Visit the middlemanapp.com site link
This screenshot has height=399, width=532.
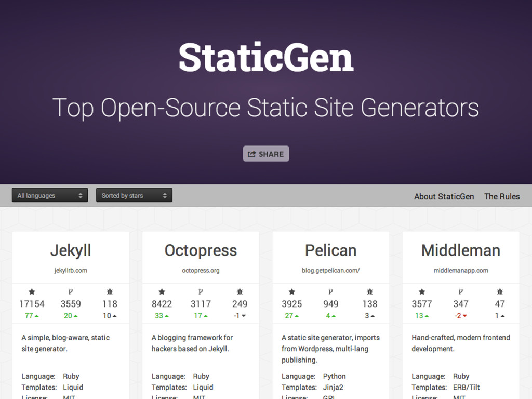click(461, 270)
